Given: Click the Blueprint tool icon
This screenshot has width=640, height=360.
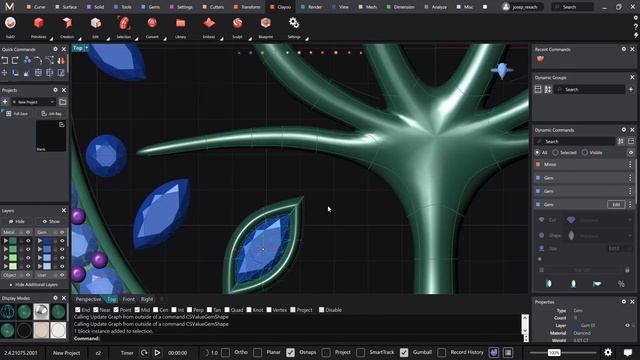Looking at the screenshot, I should [x=266, y=23].
